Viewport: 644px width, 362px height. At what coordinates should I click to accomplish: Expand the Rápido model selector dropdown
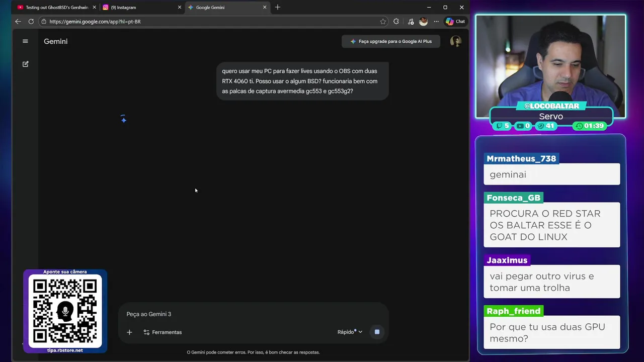coord(350,332)
